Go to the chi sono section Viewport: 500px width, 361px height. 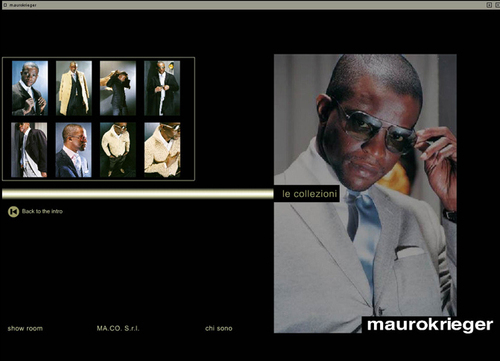[x=219, y=328]
